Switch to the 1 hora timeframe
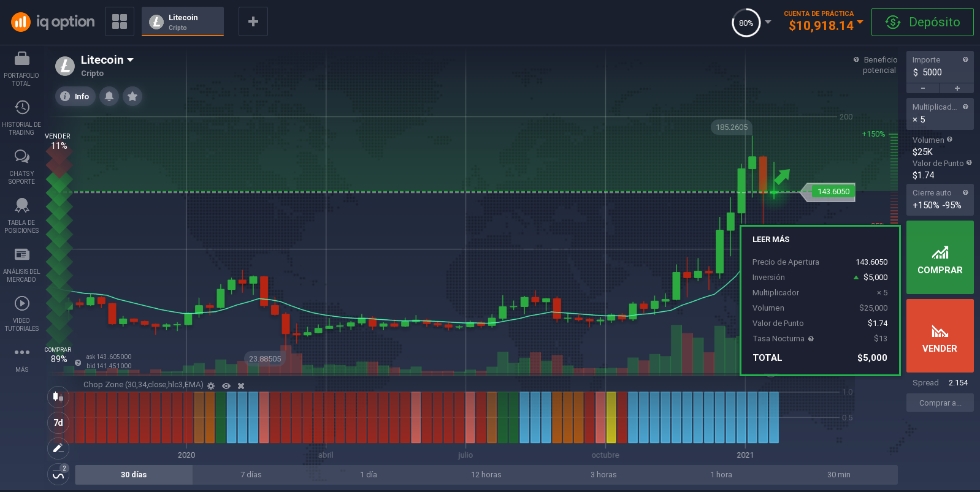Image resolution: width=980 pixels, height=492 pixels. coord(721,475)
